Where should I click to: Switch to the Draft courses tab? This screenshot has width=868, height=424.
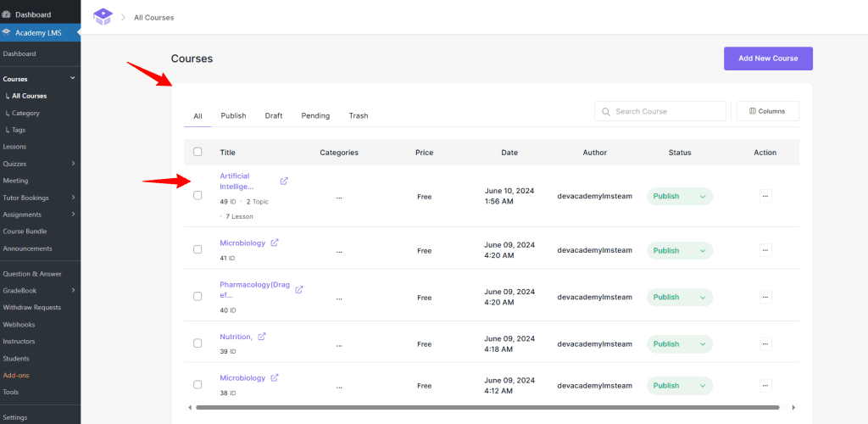click(273, 115)
